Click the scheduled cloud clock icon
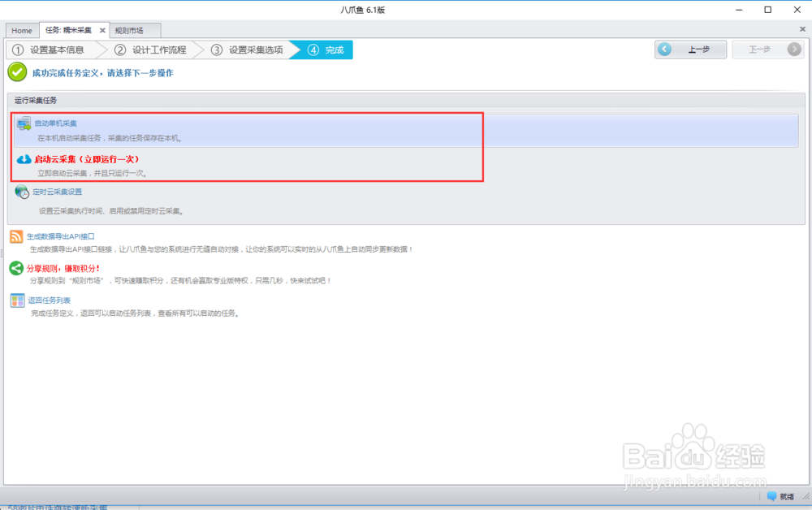 coord(22,192)
